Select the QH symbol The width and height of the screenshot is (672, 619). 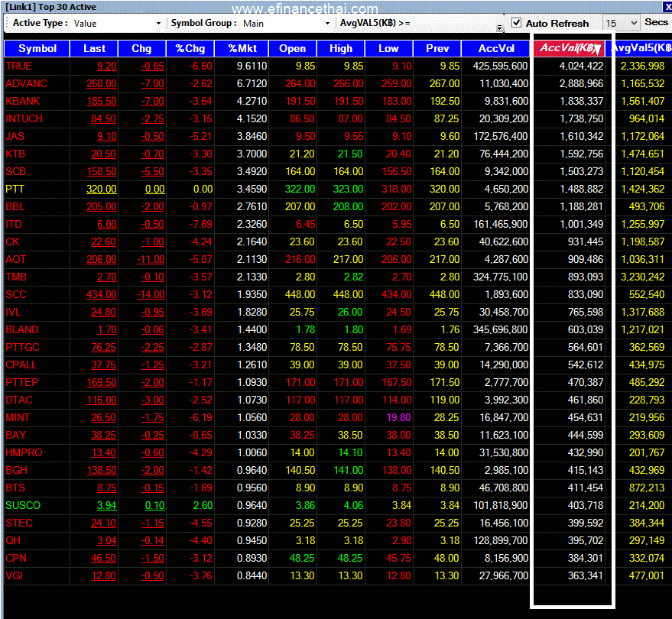click(x=13, y=540)
